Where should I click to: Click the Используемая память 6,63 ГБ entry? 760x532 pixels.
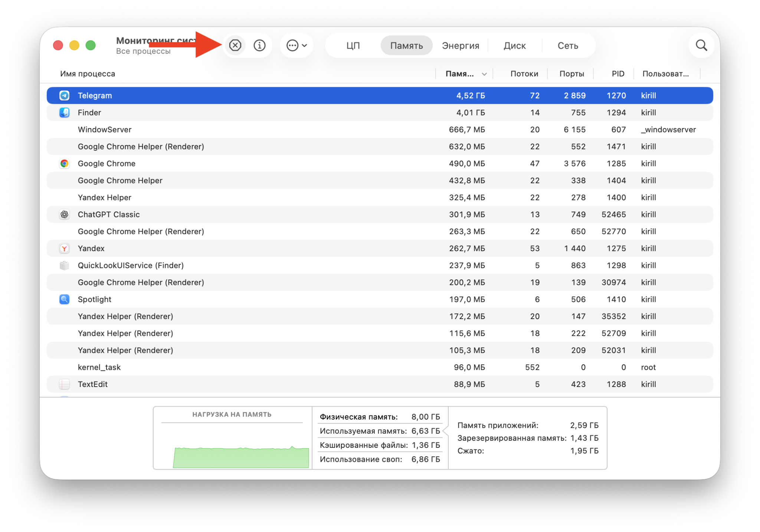(380, 431)
